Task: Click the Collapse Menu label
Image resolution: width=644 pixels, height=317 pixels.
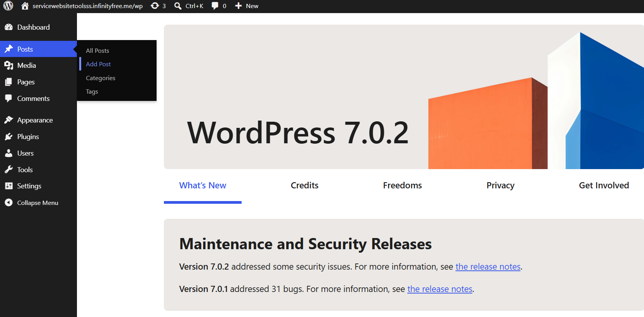Action: [38, 203]
